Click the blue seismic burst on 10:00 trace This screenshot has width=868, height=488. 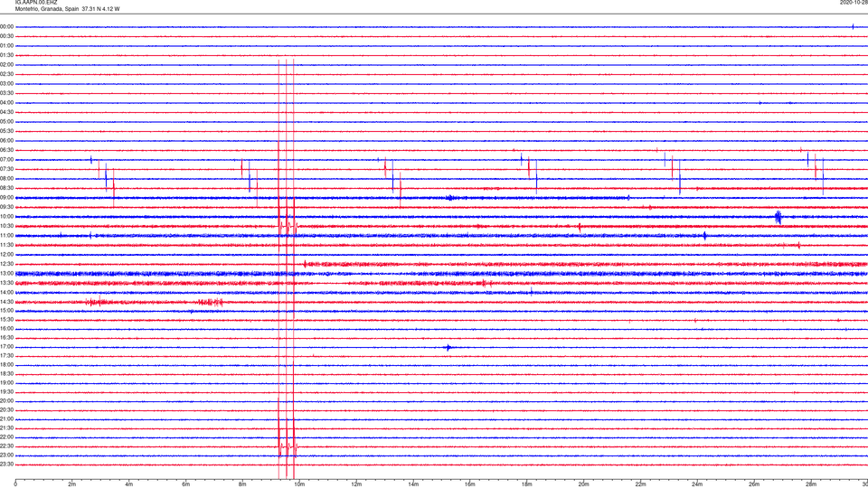[778, 217]
